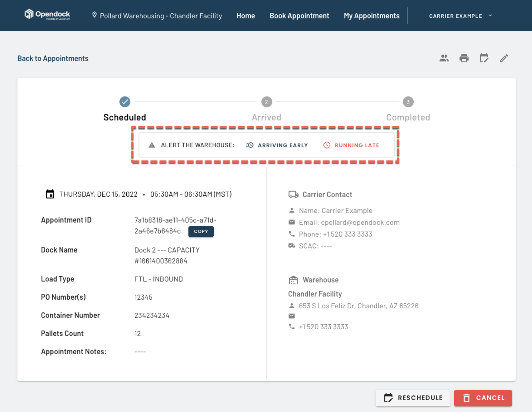The image size is (532, 412).
Task: Select the Arrived step circle
Action: tap(267, 102)
